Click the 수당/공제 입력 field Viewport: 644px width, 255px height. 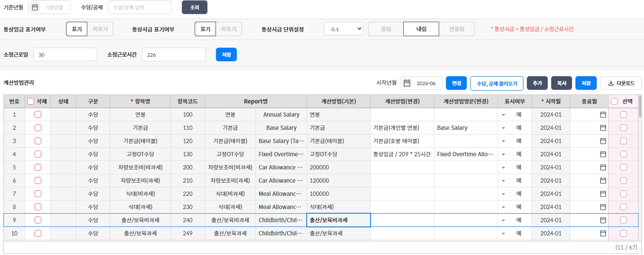pos(140,7)
